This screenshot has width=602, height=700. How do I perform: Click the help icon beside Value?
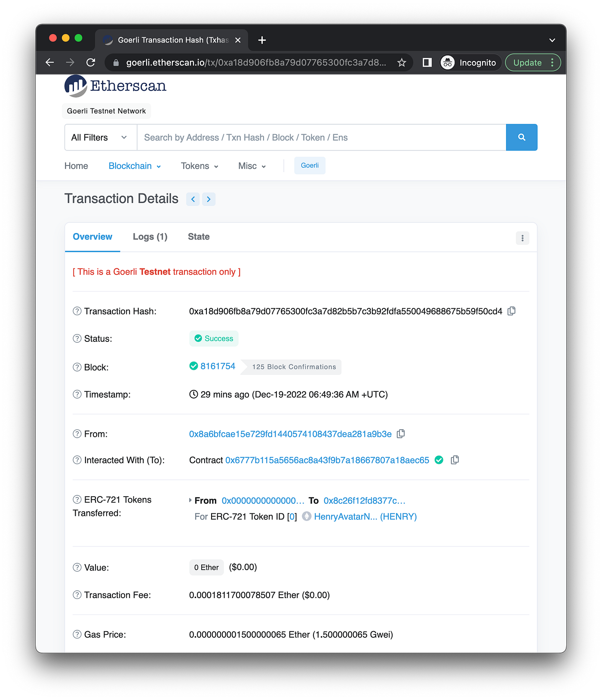tap(77, 567)
